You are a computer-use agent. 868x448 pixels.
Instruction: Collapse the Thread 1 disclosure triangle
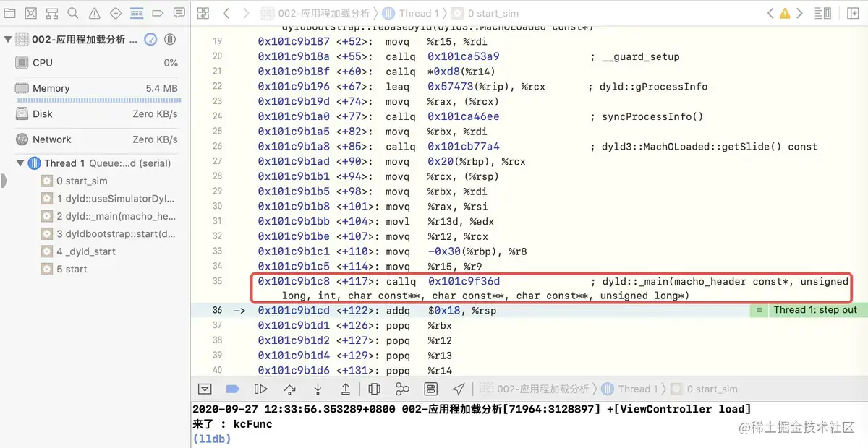tap(20, 163)
